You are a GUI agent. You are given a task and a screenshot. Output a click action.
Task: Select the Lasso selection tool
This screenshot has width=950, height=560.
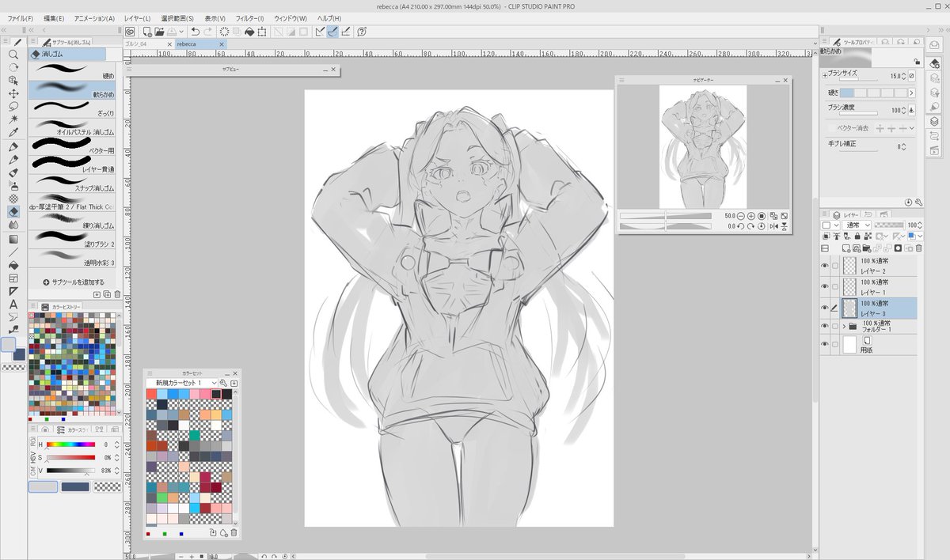click(13, 106)
